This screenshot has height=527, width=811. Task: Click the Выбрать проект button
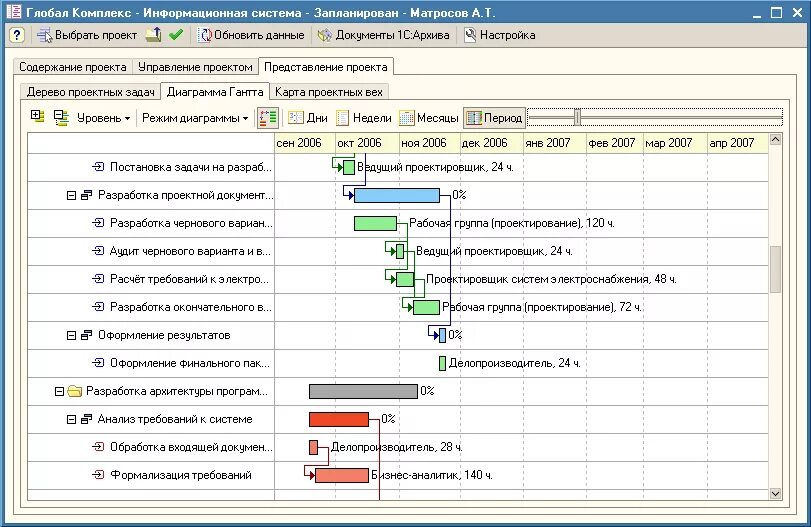(x=87, y=35)
